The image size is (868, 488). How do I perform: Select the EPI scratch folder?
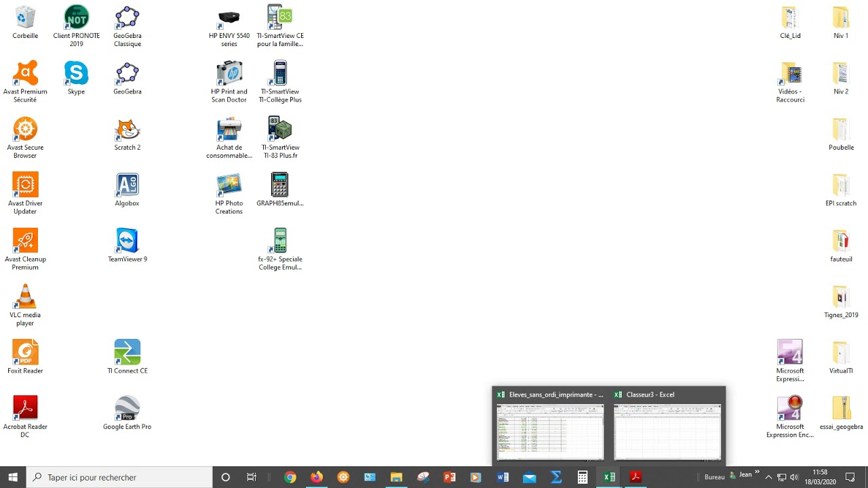841,189
